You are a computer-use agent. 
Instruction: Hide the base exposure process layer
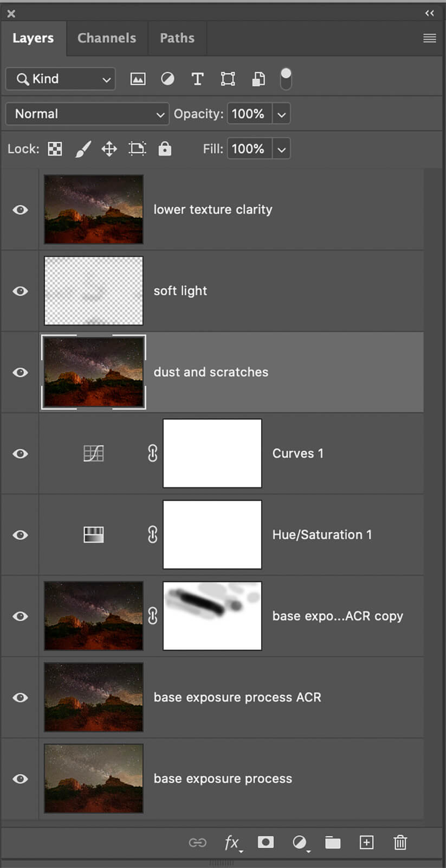[x=20, y=778]
